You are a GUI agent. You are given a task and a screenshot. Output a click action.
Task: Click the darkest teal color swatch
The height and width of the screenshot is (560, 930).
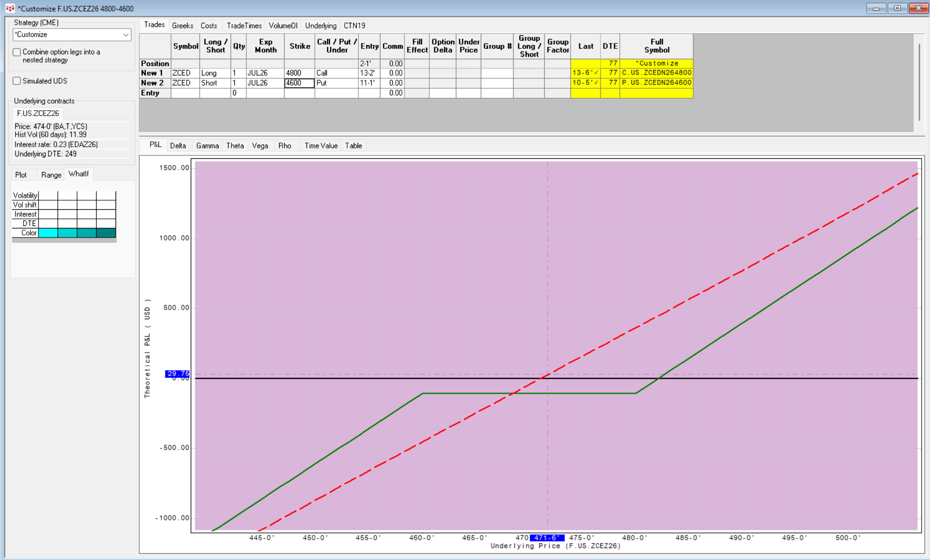[106, 233]
